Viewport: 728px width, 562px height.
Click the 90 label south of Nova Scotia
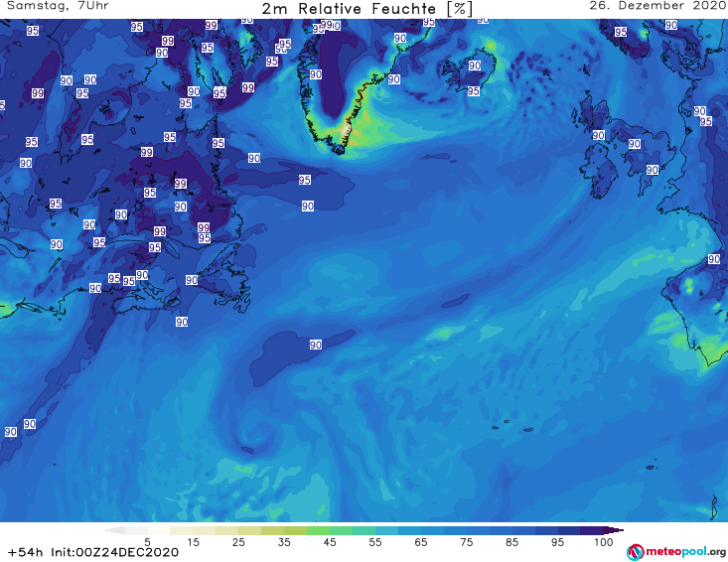point(182,322)
